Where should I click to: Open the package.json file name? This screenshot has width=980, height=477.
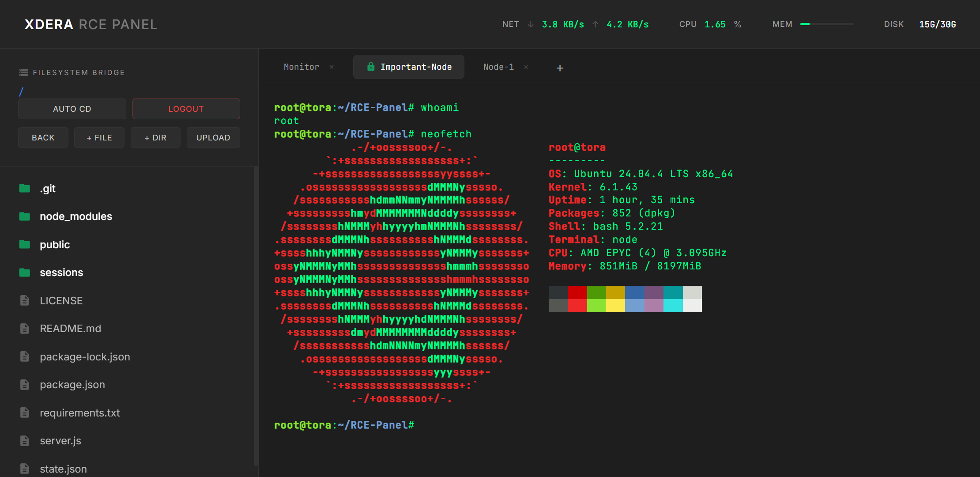[72, 385]
